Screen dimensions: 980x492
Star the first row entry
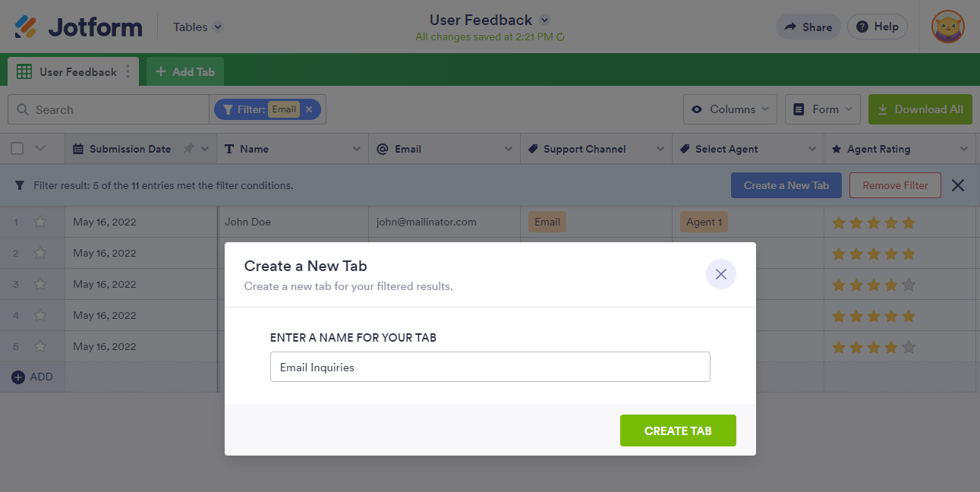click(x=40, y=222)
